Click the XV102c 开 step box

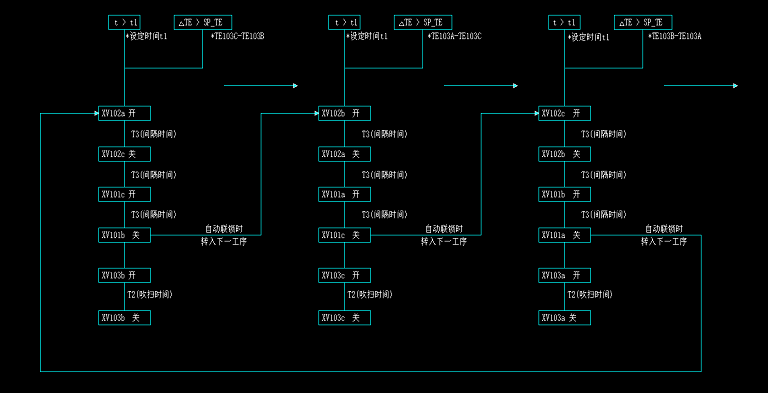click(564, 113)
